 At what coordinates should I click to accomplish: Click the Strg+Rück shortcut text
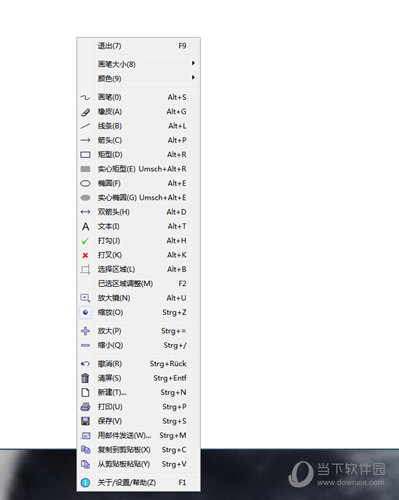(x=168, y=364)
